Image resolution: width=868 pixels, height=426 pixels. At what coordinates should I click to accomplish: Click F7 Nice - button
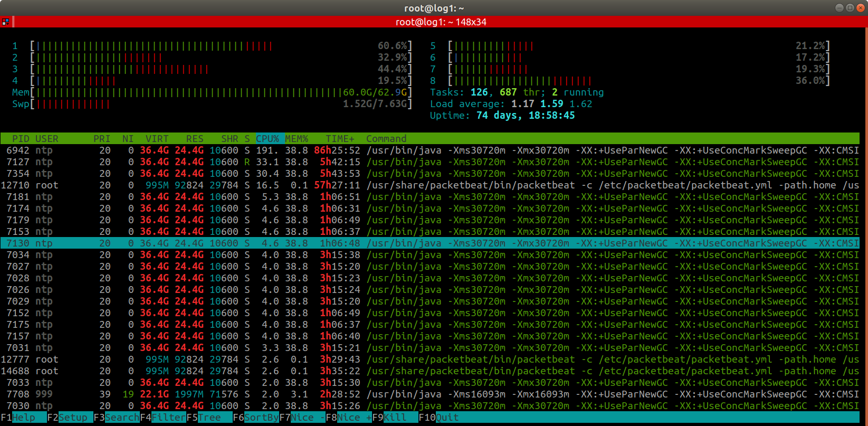click(x=302, y=418)
